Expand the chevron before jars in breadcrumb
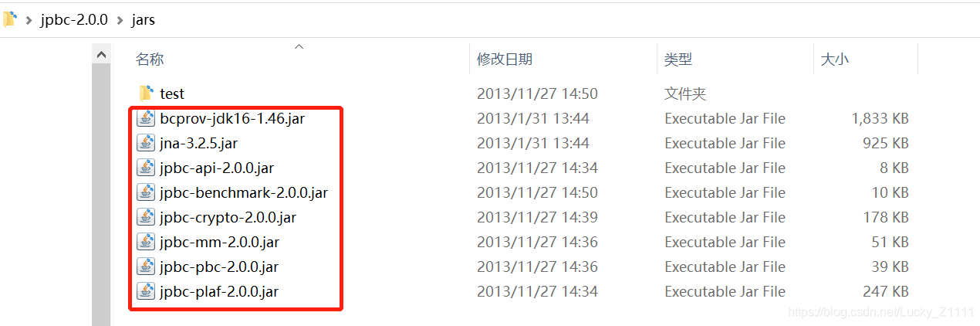 (120, 19)
